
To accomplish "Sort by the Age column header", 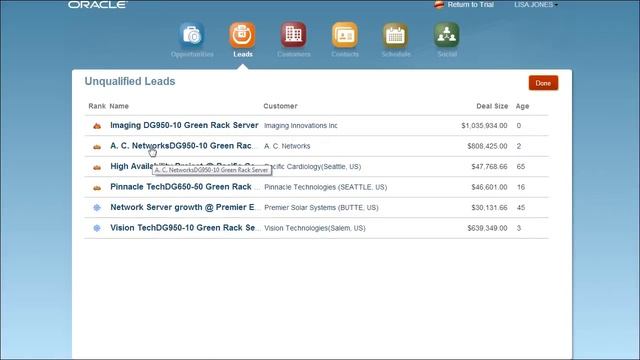I will (x=522, y=106).
